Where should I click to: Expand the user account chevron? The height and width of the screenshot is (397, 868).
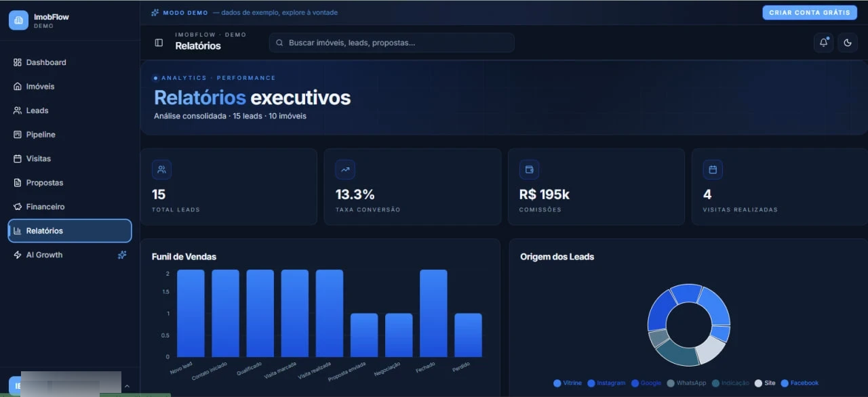click(x=127, y=385)
